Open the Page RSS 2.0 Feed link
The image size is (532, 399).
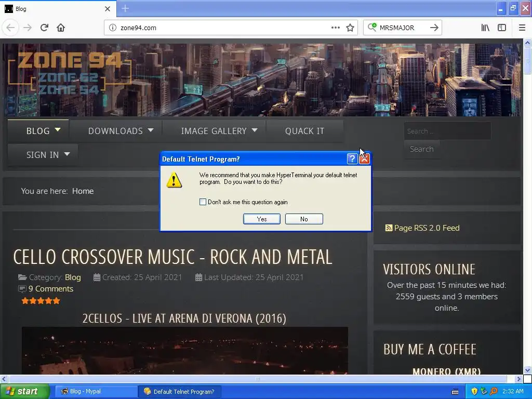(427, 228)
